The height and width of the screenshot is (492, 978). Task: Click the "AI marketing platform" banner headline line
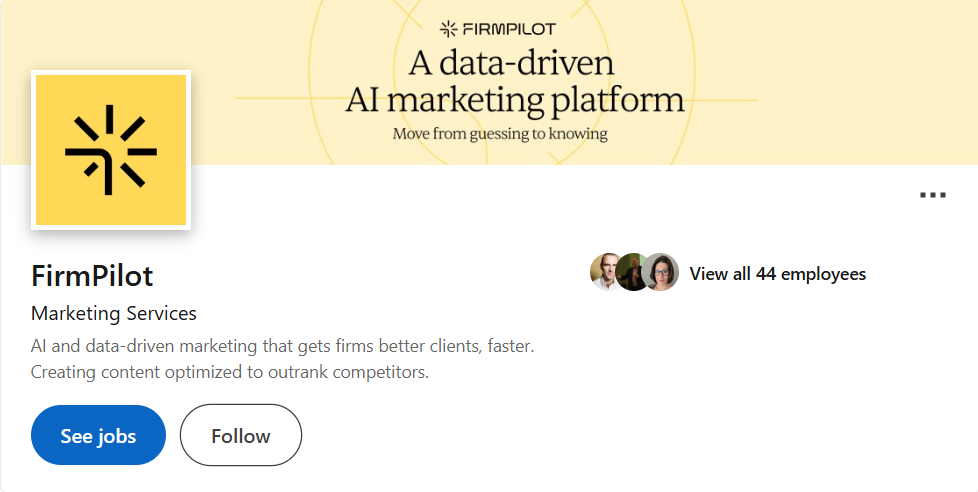pyautogui.click(x=514, y=100)
